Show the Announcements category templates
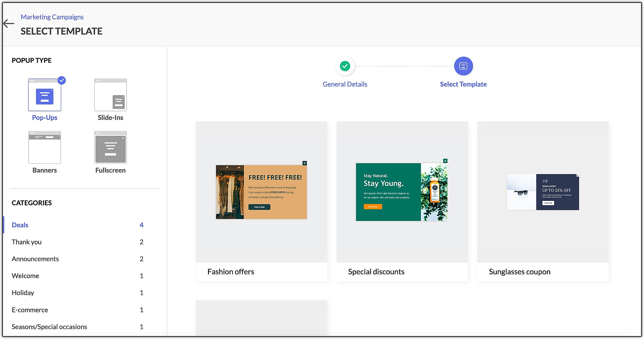This screenshot has height=339, width=644. [x=78, y=259]
